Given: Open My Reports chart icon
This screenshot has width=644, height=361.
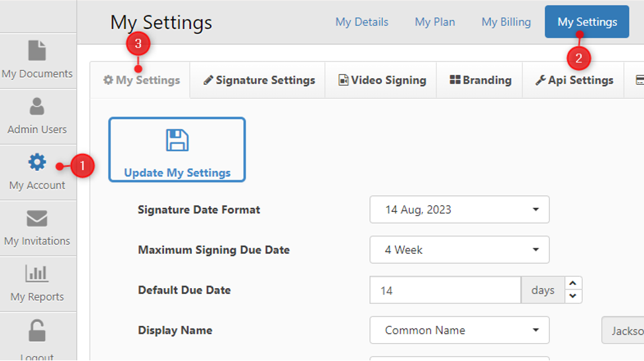Looking at the screenshot, I should pyautogui.click(x=37, y=274).
